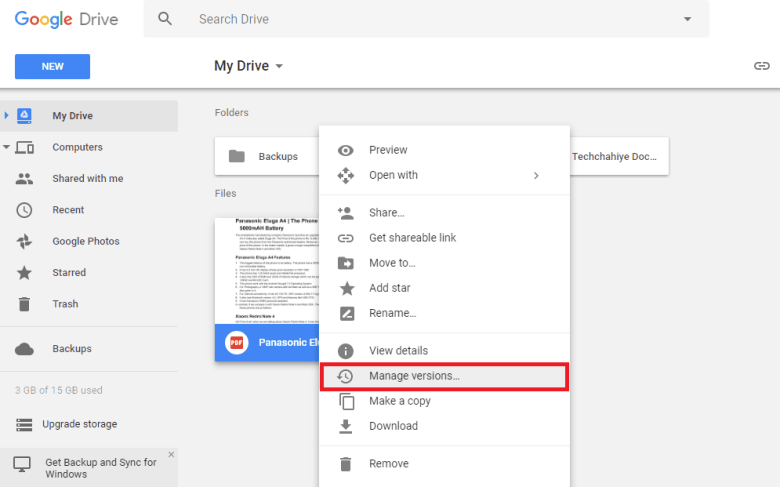This screenshot has height=487, width=780.
Task: Click the Move to folder-arrow icon
Action: [346, 263]
